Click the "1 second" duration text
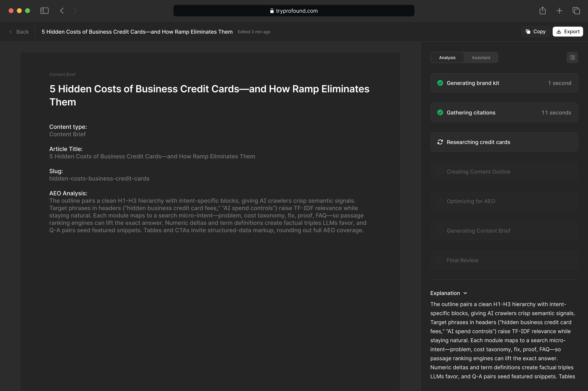Screen dimensions: 588x391 559,83
